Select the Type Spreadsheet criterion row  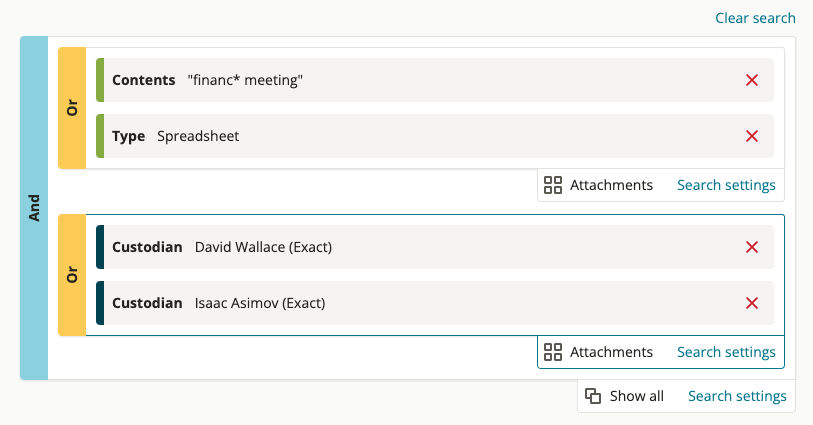tap(435, 136)
